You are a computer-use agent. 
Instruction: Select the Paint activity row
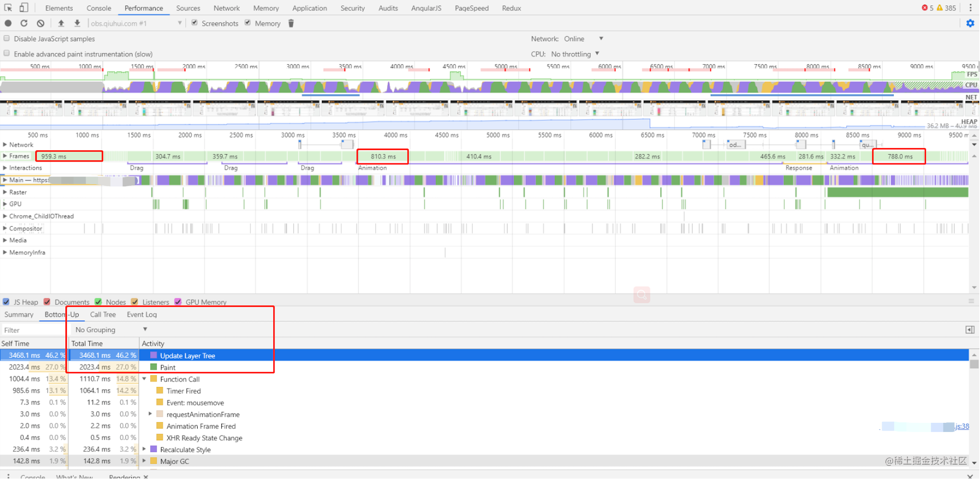(484, 367)
